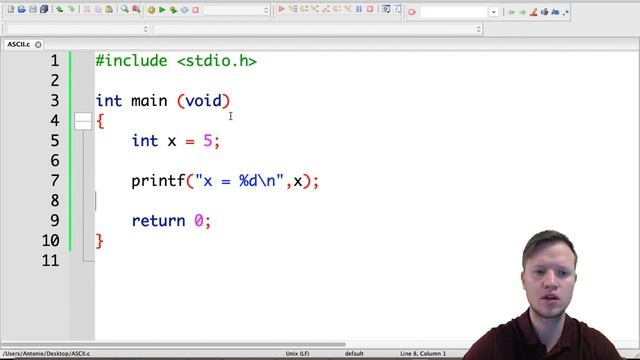
Task: Open Replace toolbar icon
Action: 136,9
